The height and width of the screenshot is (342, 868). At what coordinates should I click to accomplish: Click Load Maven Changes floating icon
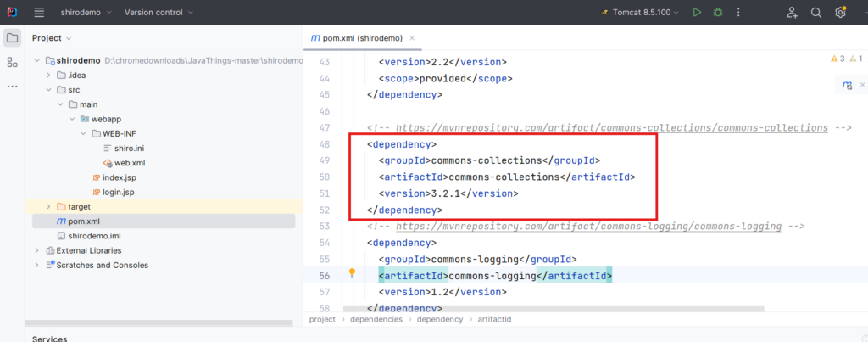846,85
